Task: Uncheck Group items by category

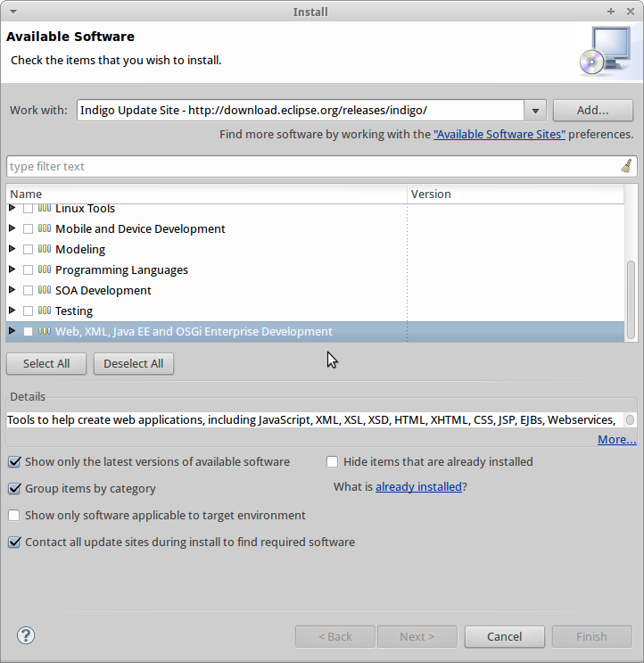Action: (x=14, y=489)
